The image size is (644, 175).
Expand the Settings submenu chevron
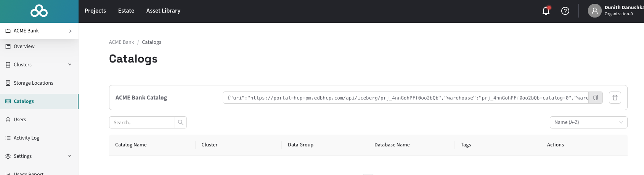(70, 156)
